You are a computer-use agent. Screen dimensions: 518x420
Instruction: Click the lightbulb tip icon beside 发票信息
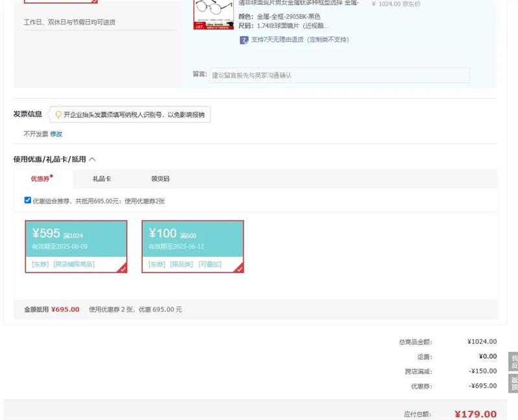[x=58, y=115]
